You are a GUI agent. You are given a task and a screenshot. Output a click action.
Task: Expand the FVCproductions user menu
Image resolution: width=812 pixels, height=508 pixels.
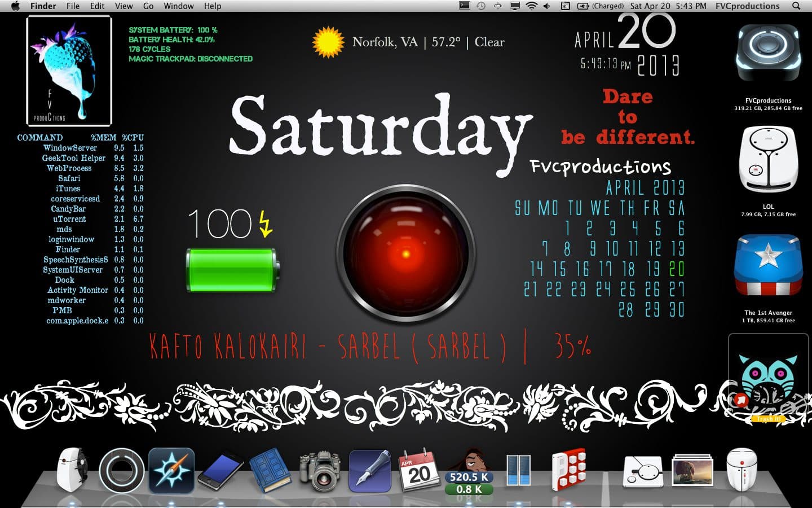[x=747, y=6]
